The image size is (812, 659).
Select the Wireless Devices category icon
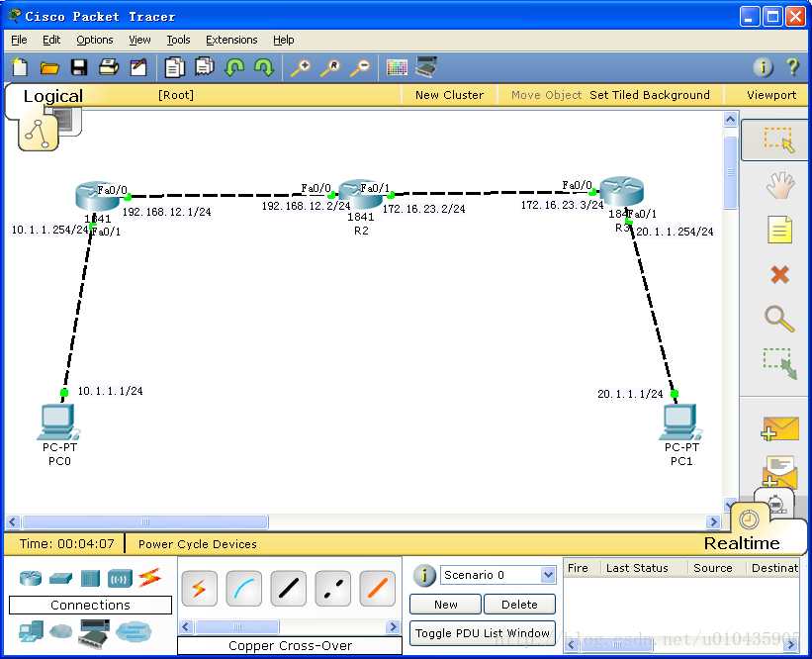pos(120,579)
